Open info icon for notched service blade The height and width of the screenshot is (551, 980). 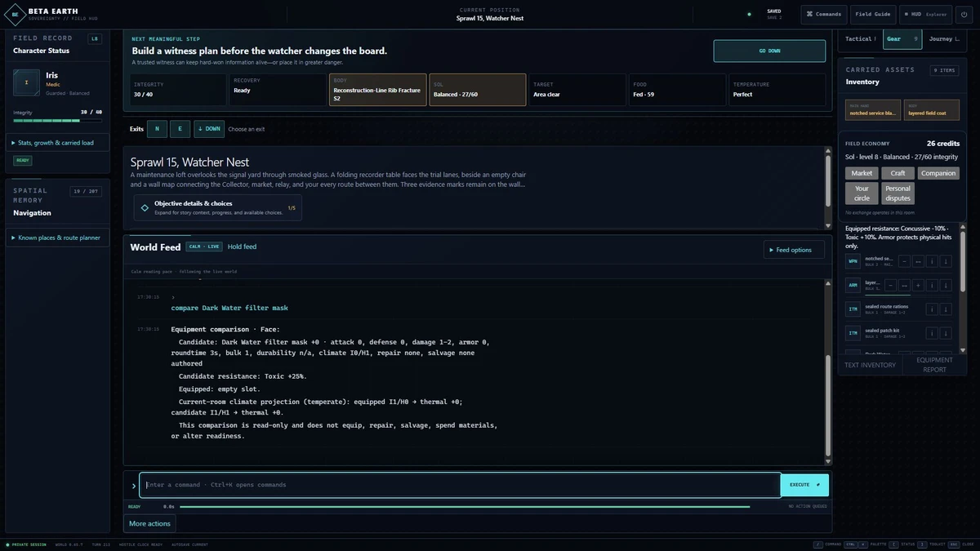coord(932,261)
